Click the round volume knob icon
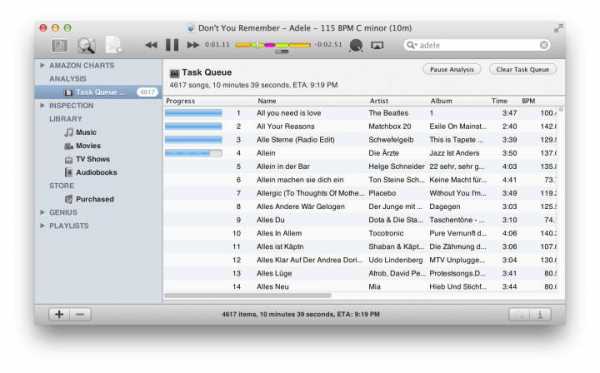This screenshot has height=373, width=600. 356,45
